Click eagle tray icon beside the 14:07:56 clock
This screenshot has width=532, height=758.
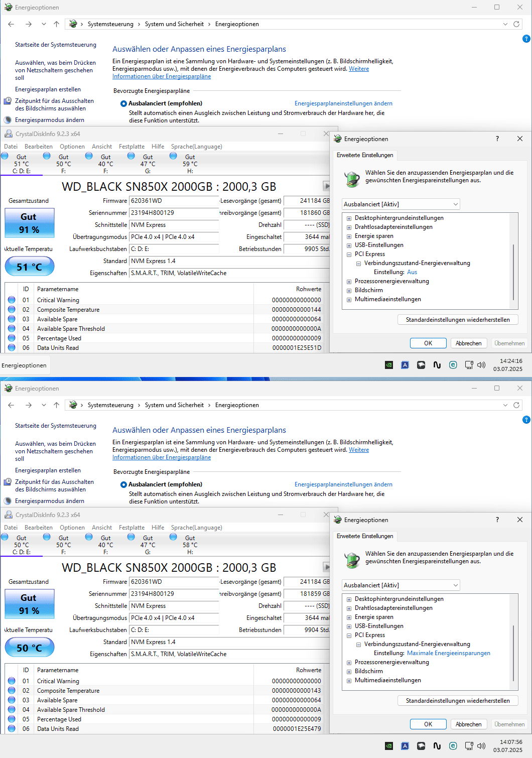click(421, 746)
